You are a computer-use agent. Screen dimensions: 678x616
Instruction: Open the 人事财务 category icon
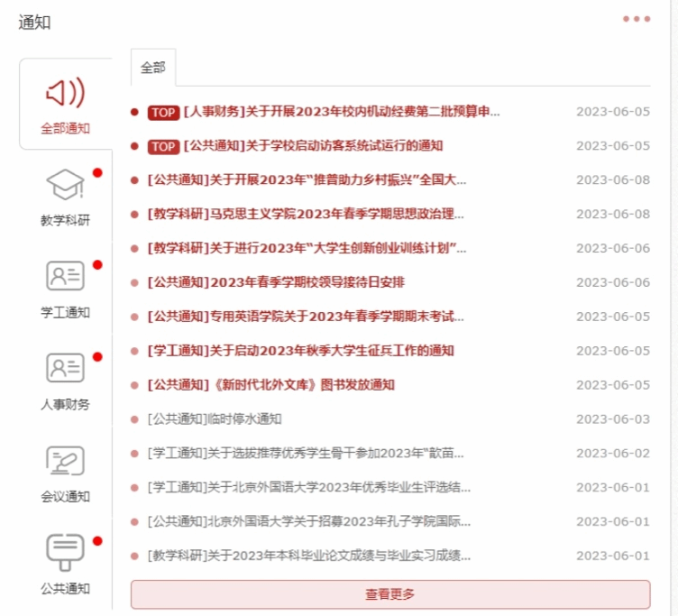tap(65, 368)
